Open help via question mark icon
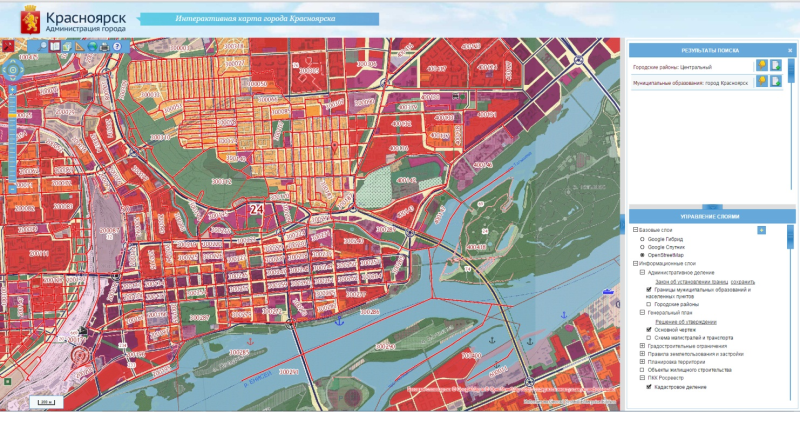This screenshot has height=426, width=800. (x=117, y=46)
